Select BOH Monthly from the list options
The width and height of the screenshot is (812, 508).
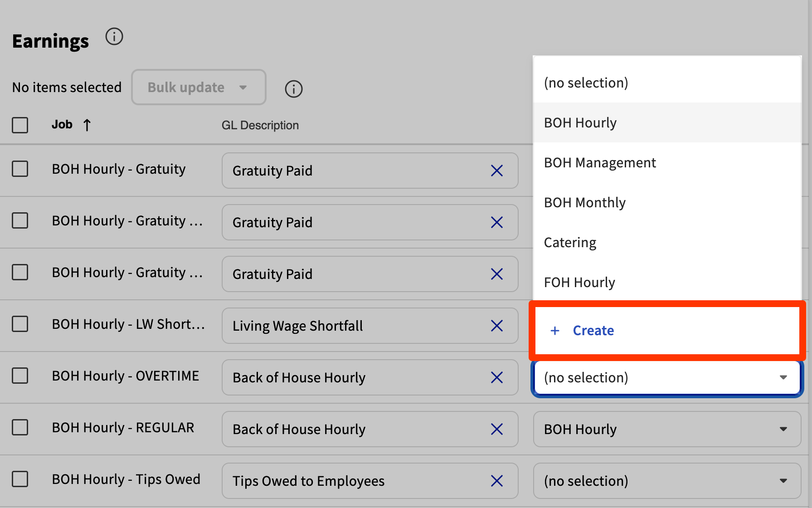tap(585, 202)
